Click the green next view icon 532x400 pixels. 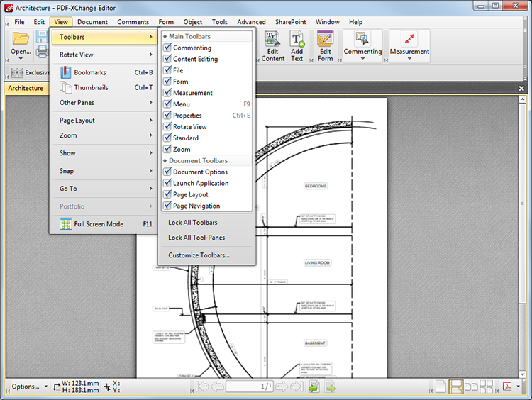click(x=330, y=386)
